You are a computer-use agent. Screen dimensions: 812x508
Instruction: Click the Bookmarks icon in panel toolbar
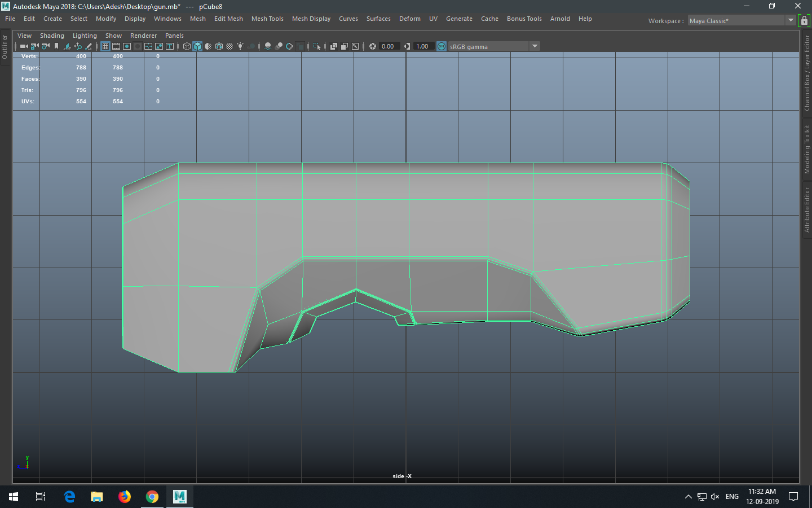pos(56,46)
